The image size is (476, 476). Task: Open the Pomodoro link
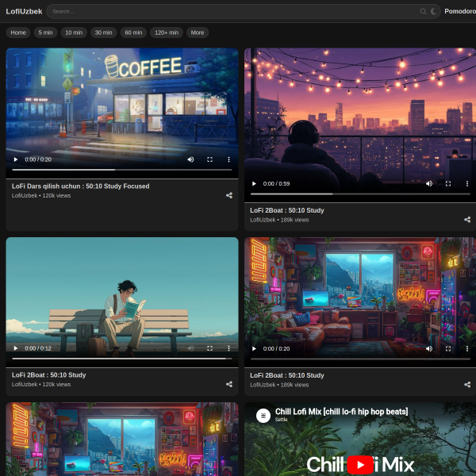(459, 12)
